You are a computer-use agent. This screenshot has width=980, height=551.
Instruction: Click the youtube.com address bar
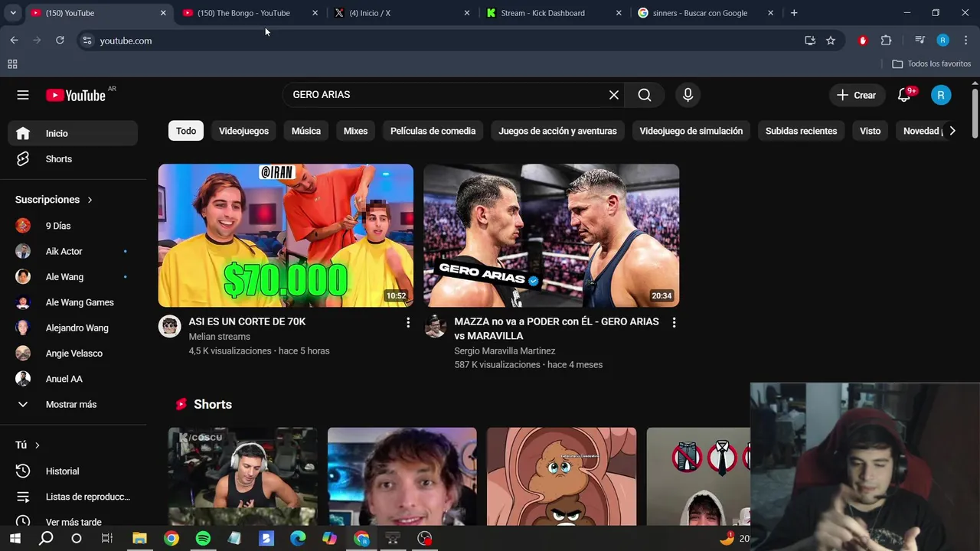coord(444,41)
